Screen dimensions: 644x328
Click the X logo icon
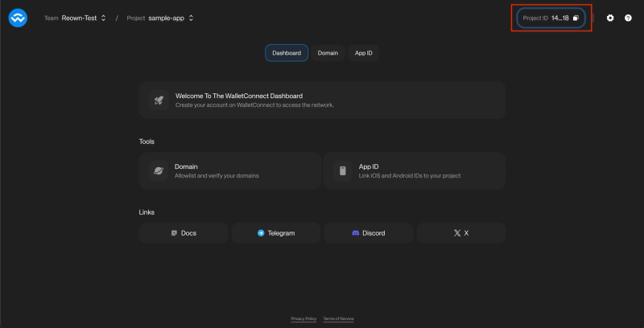[x=457, y=233]
